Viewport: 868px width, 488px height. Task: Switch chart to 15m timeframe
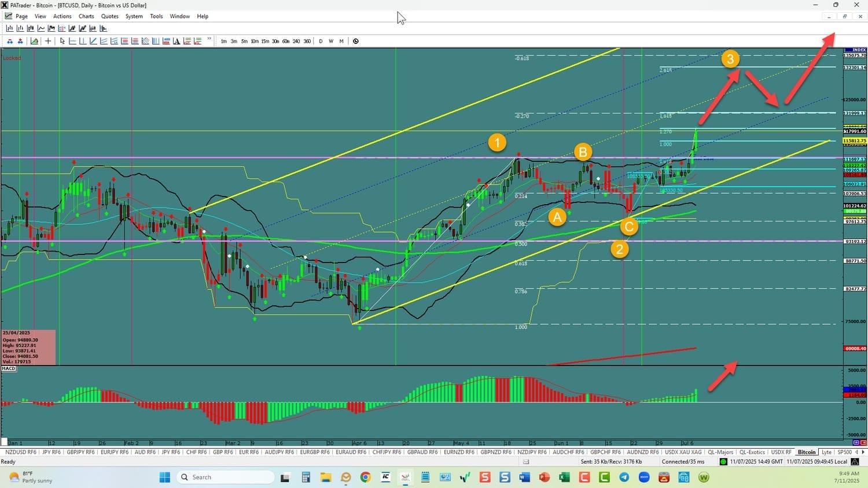[264, 41]
